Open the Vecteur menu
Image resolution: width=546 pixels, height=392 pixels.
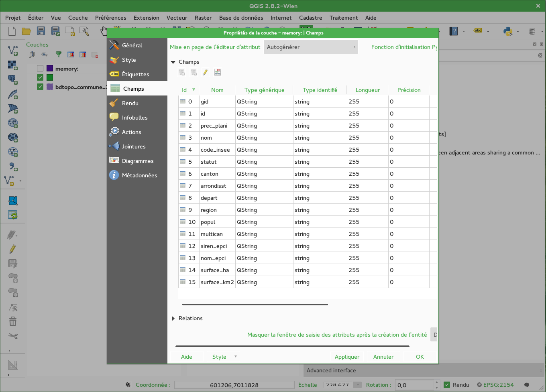point(177,18)
